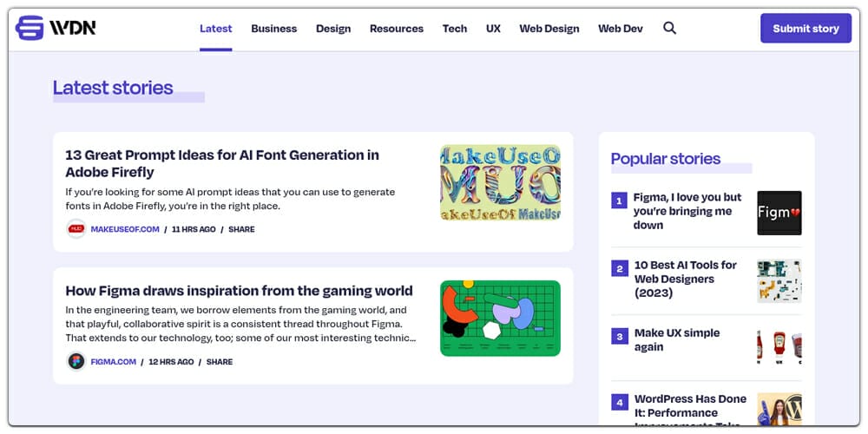The width and height of the screenshot is (868, 434).
Task: Open Make UX simple again story
Action: (x=677, y=340)
